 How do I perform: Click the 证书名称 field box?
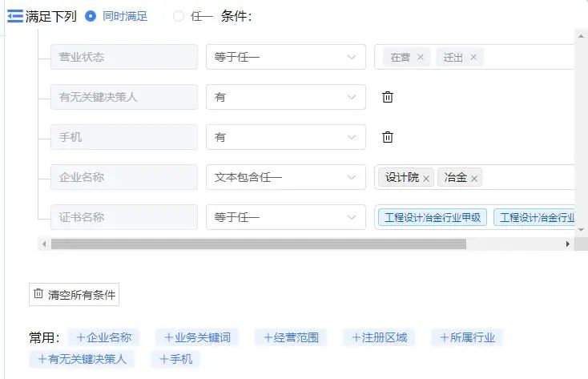124,217
